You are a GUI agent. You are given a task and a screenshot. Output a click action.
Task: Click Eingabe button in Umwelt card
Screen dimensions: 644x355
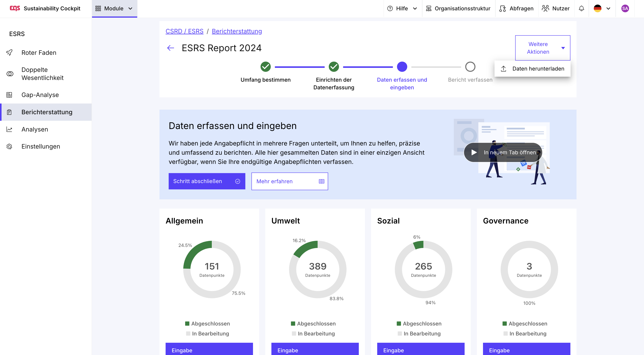point(315,349)
